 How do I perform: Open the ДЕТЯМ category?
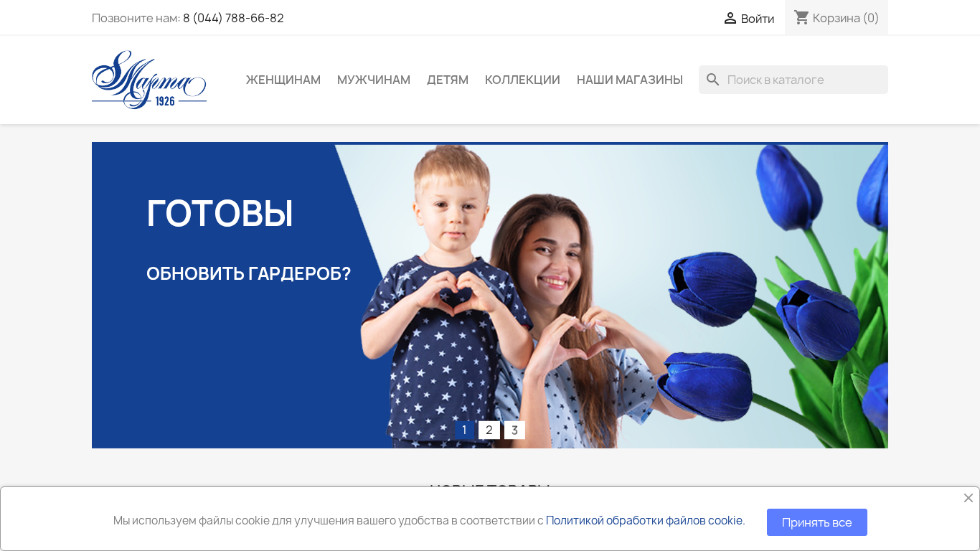[448, 80]
